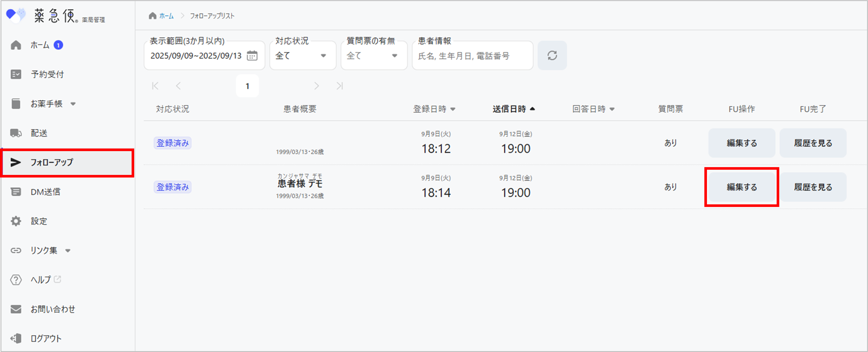Sort by 登録日時 column header
This screenshot has height=352, width=868.
[x=434, y=109]
